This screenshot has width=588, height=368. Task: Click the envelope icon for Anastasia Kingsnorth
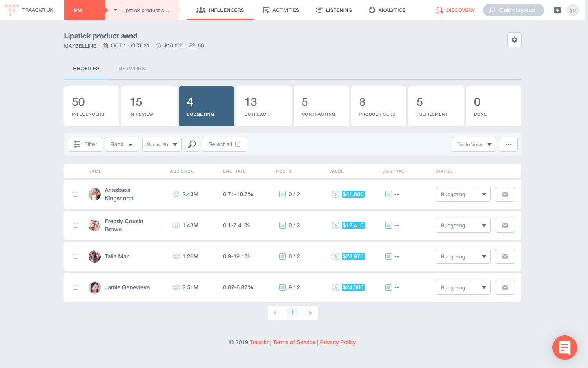[505, 194]
